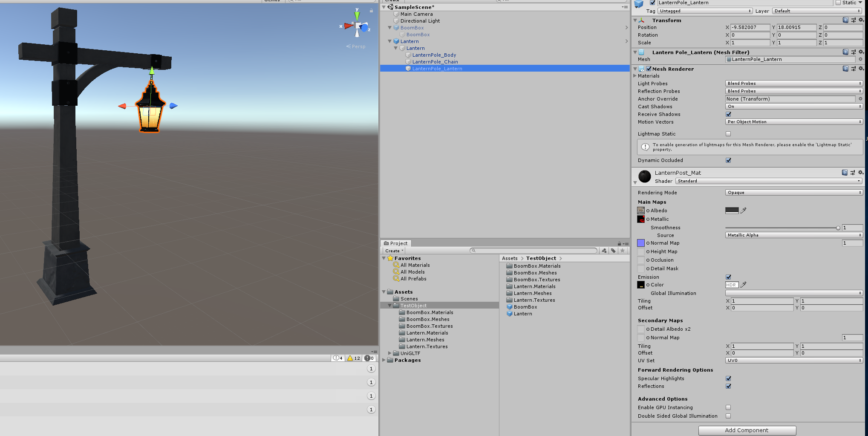
Task: Expand the UniGLTF folder in Project panel
Action: (390, 353)
